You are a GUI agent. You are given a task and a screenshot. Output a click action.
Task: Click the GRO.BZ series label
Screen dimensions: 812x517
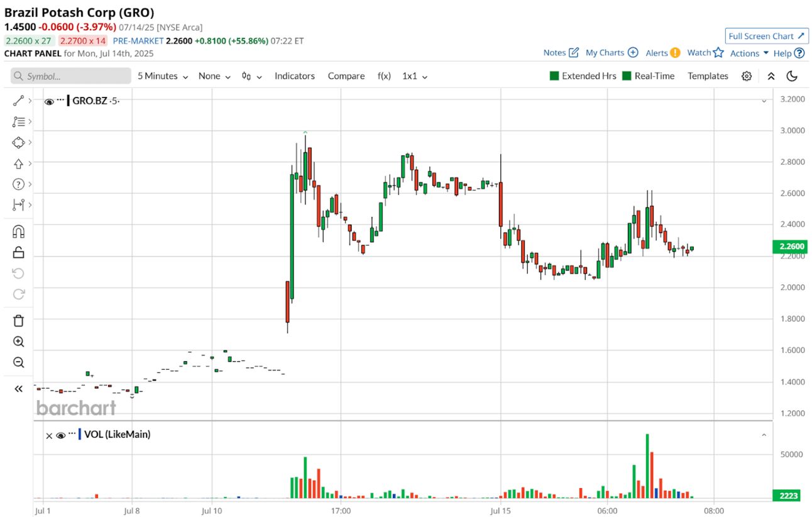[x=90, y=101]
